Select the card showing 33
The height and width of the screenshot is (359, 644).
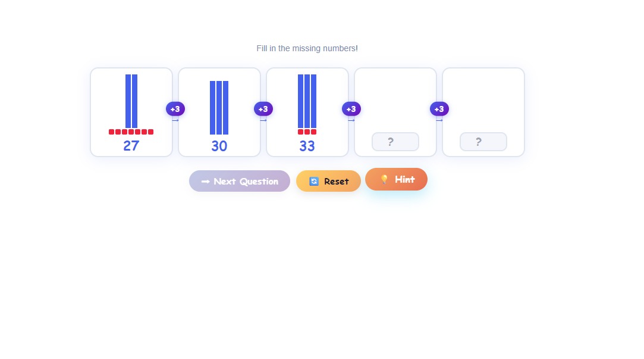[x=307, y=112]
